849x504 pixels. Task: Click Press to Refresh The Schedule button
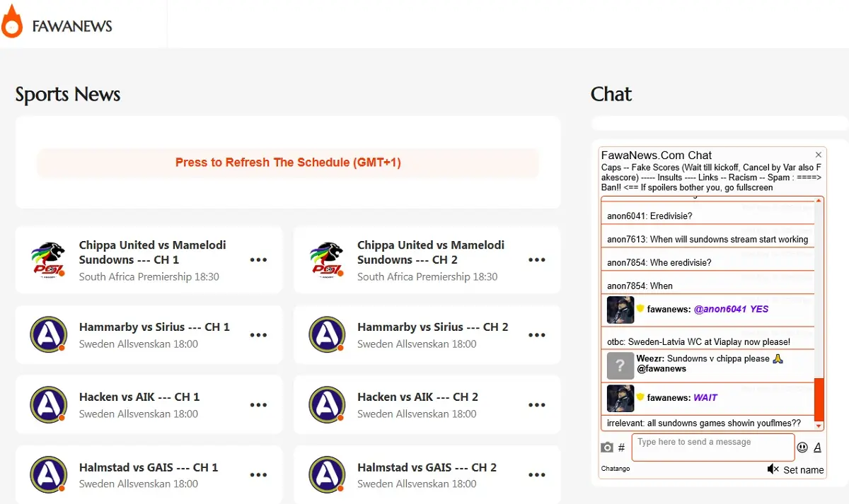288,163
